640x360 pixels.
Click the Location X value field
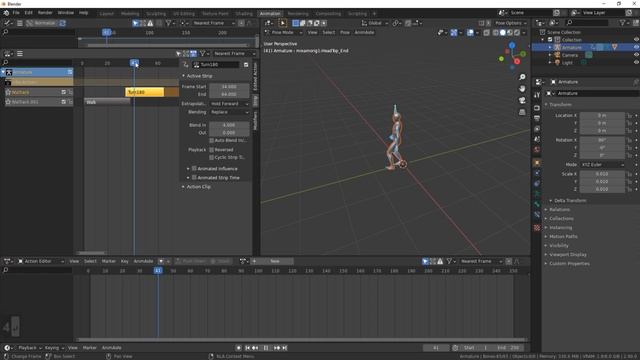(x=602, y=116)
